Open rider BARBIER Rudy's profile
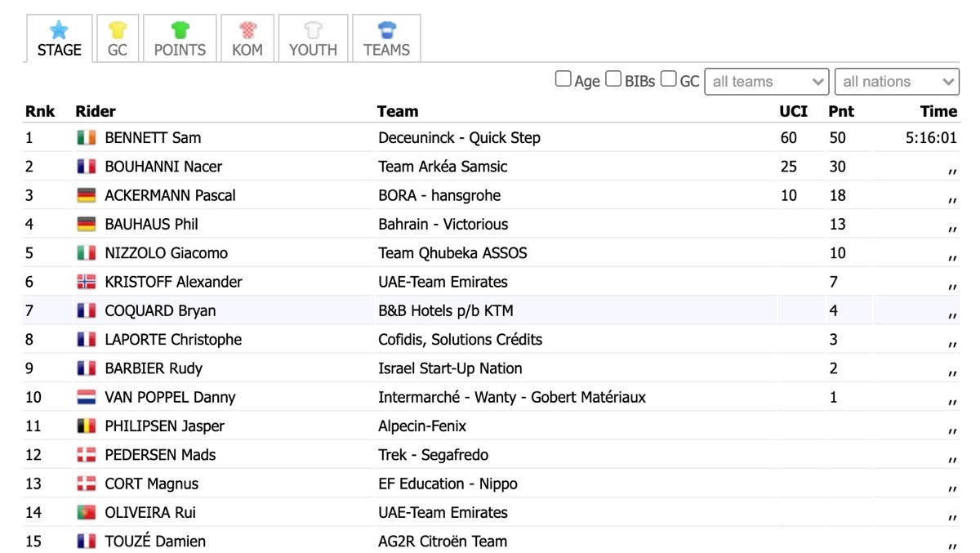 pos(154,368)
